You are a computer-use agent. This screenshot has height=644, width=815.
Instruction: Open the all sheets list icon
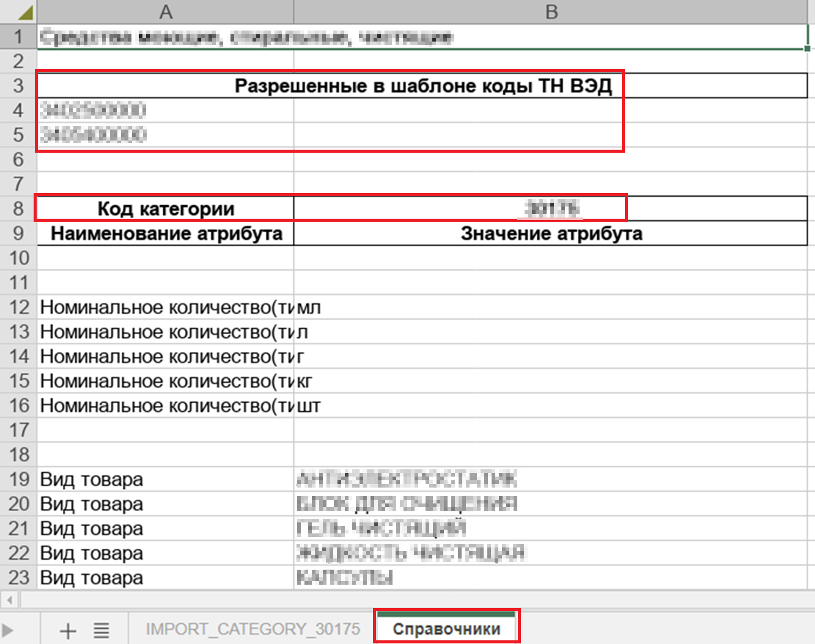pyautogui.click(x=101, y=630)
